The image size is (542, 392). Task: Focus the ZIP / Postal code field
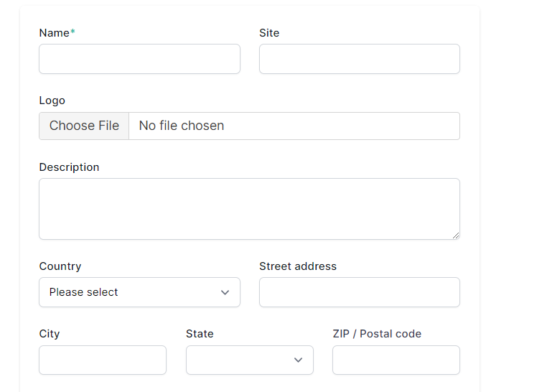[x=396, y=360]
